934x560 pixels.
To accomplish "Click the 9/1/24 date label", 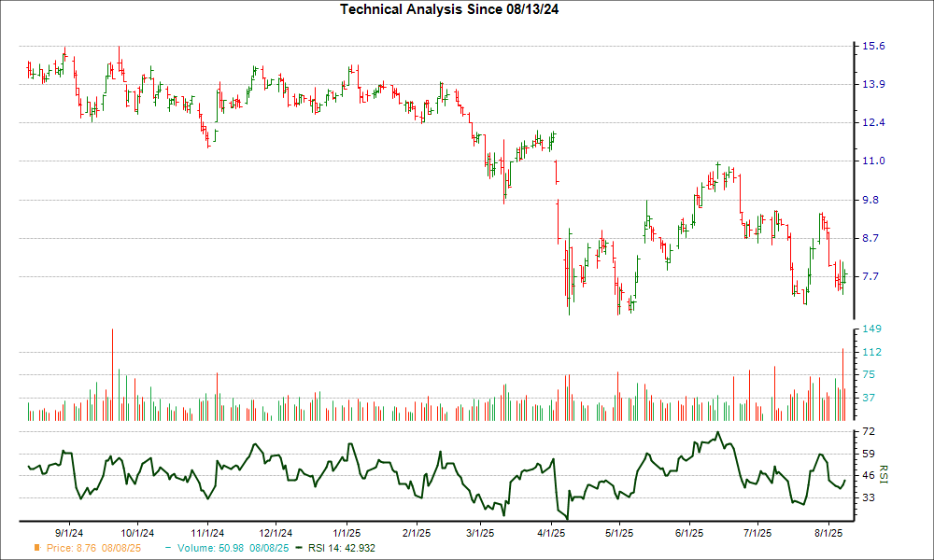I will [x=69, y=533].
